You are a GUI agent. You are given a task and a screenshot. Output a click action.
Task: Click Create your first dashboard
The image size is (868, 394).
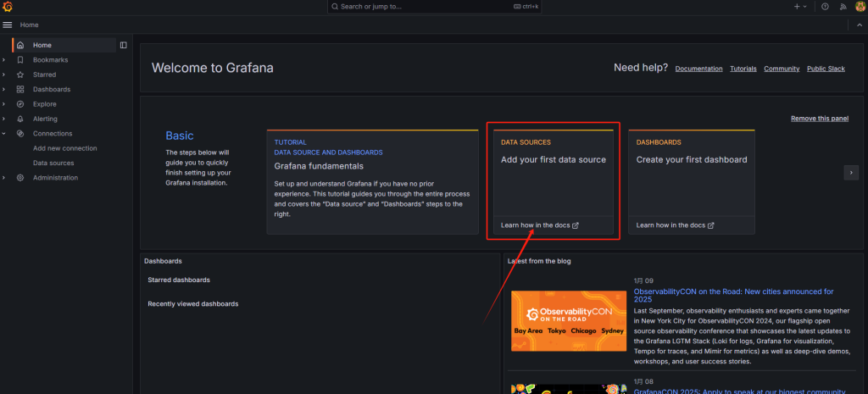(x=692, y=160)
